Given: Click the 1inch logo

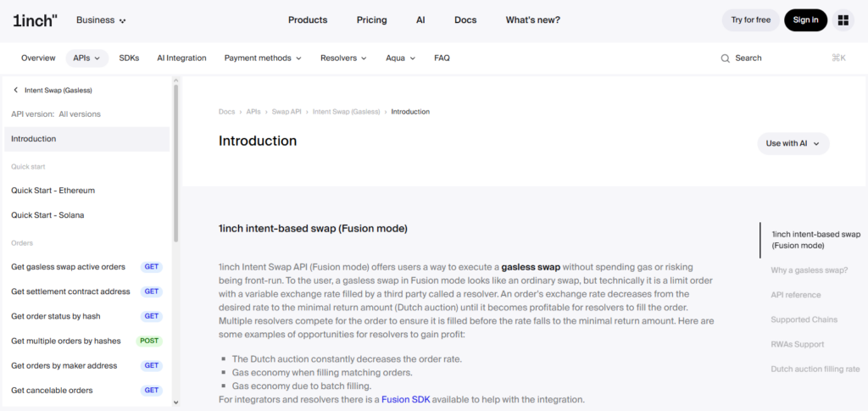Looking at the screenshot, I should coord(36,20).
